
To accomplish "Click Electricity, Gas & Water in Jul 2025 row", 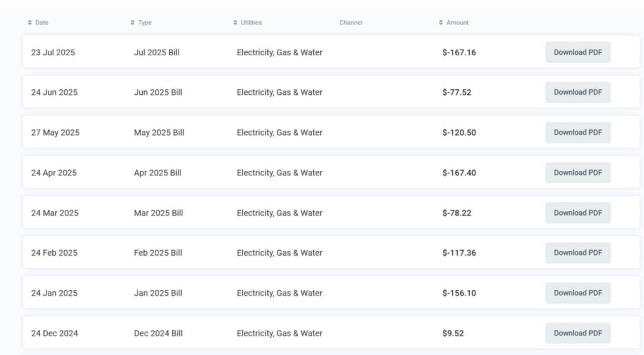I will tap(280, 53).
